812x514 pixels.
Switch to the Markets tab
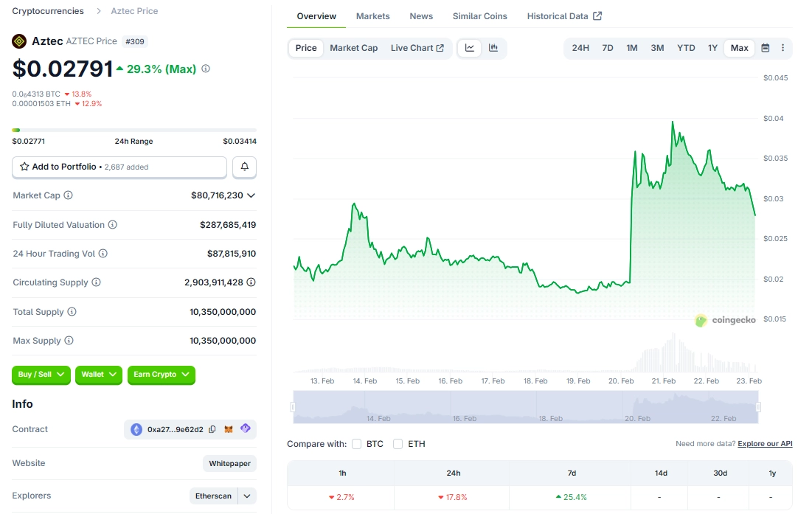click(372, 16)
